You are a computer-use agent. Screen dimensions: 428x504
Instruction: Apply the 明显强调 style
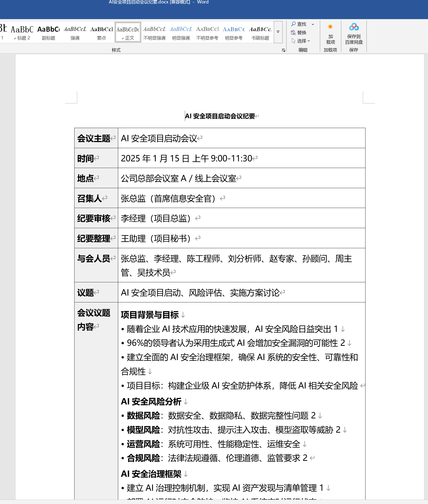click(181, 32)
